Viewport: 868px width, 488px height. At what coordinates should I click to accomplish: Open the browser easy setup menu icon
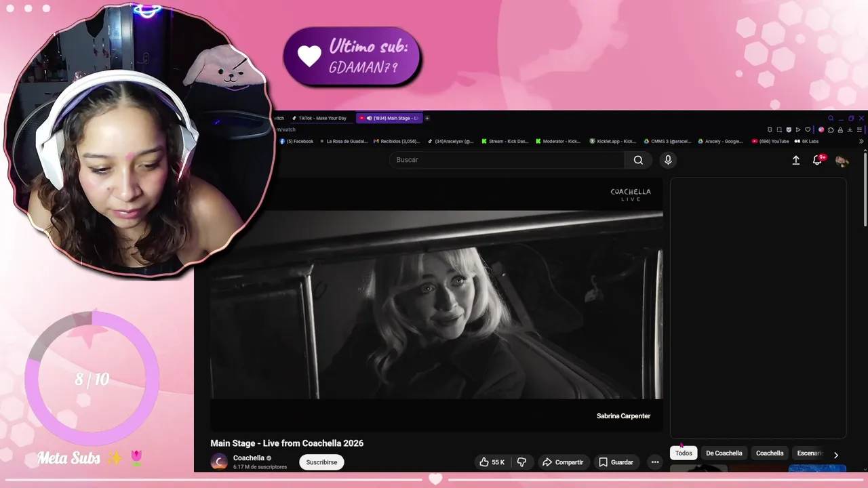859,129
